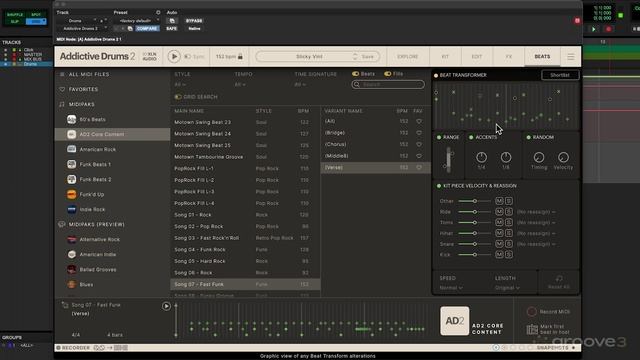Open the TIME SIGNATURE filter dropdown
Viewport: 640px width, 360px height.
click(300, 84)
